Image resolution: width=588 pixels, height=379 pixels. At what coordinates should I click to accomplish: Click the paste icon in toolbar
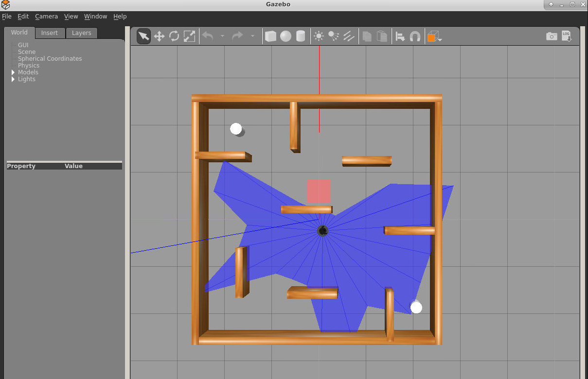tap(382, 36)
